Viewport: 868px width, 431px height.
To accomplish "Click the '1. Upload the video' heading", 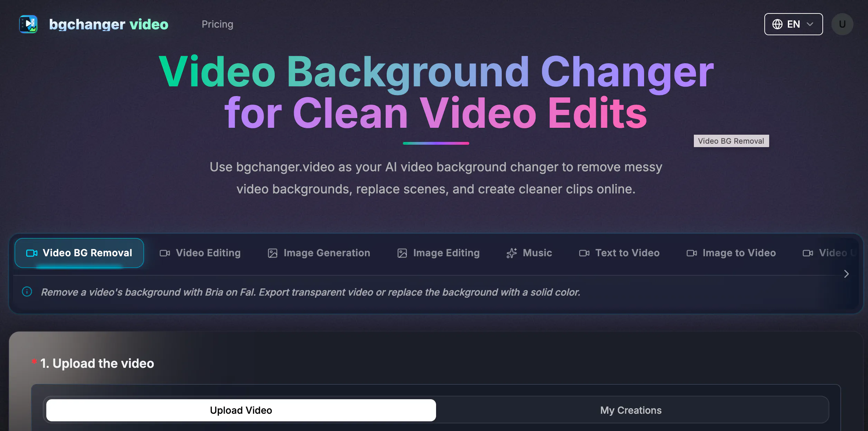I will (97, 363).
